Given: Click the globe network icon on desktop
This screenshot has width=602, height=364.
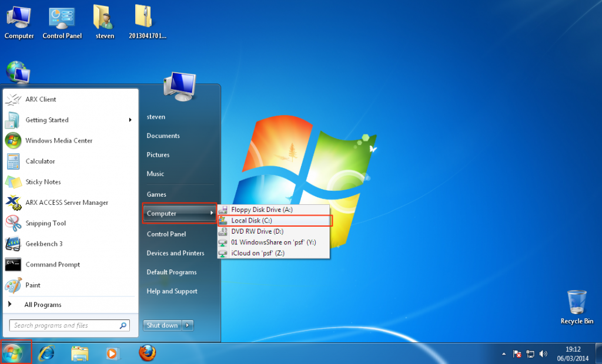Looking at the screenshot, I should click(x=18, y=72).
